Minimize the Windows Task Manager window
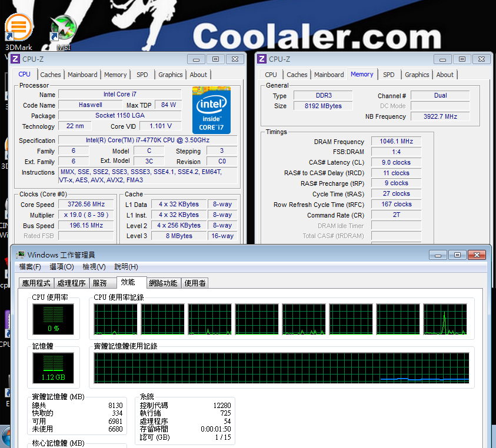This screenshot has height=448, width=496. [x=438, y=255]
